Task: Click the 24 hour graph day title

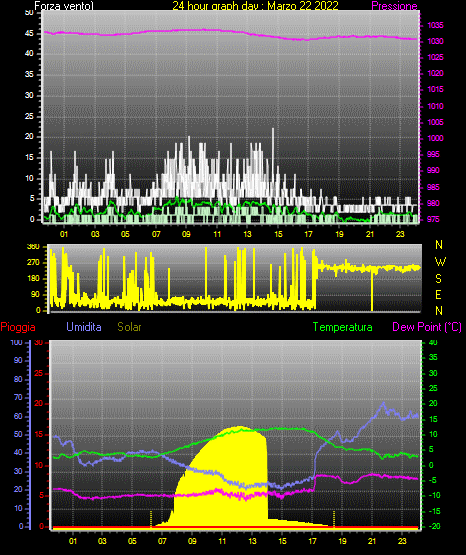Action: pyautogui.click(x=255, y=6)
